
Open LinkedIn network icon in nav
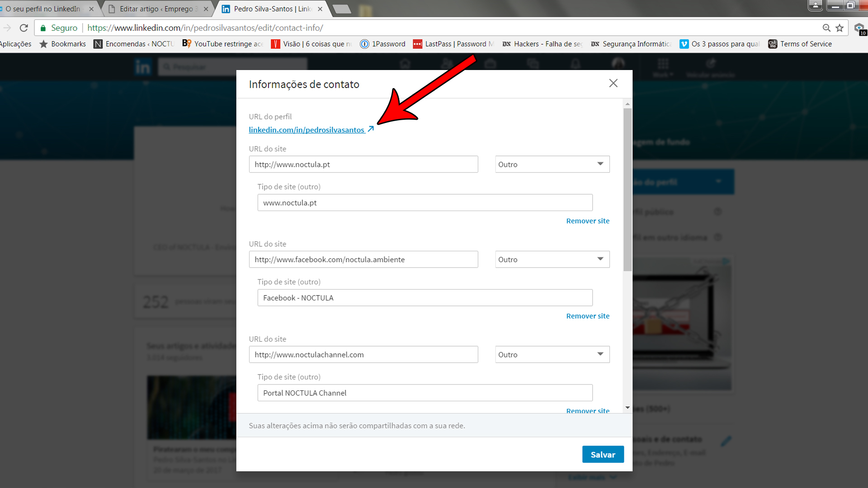click(447, 64)
